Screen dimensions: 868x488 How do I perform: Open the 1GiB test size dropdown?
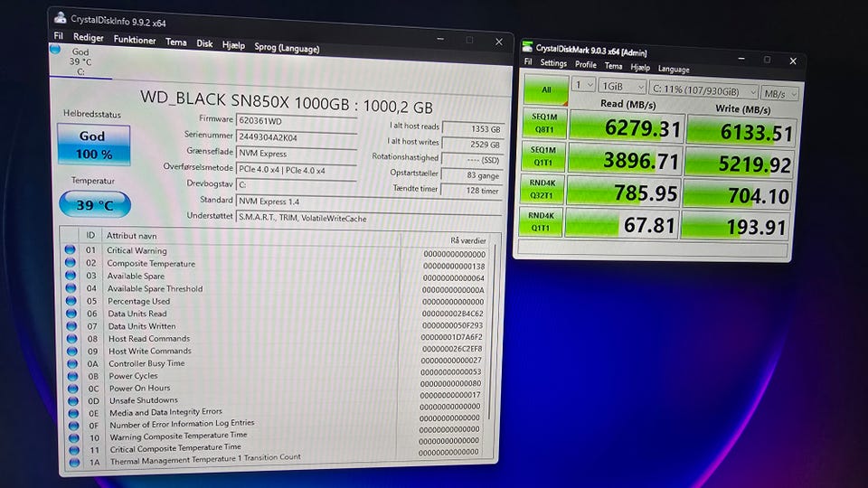click(x=623, y=87)
